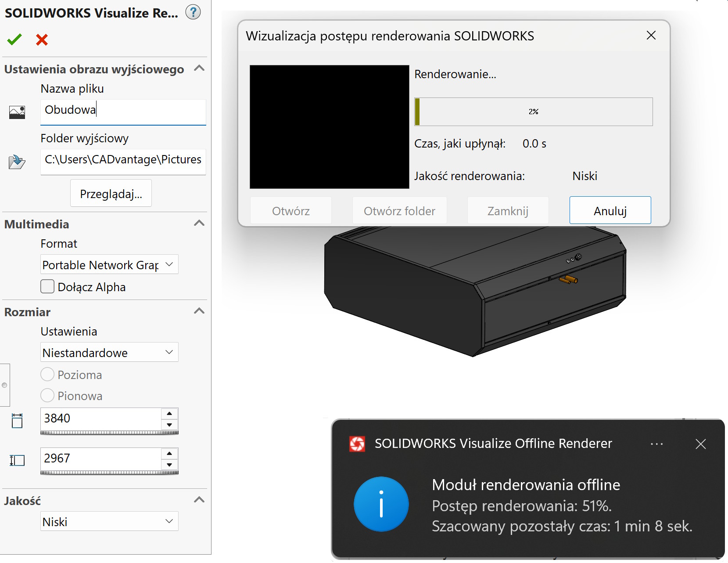Enable the Dołącz Alpha checkbox
This screenshot has width=728, height=563.
coord(47,287)
